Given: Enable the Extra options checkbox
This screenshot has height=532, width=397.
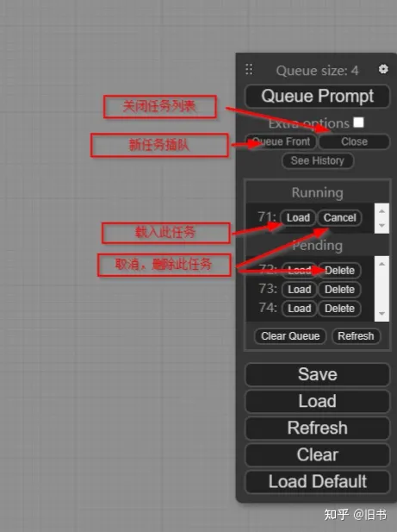Looking at the screenshot, I should 358,122.
